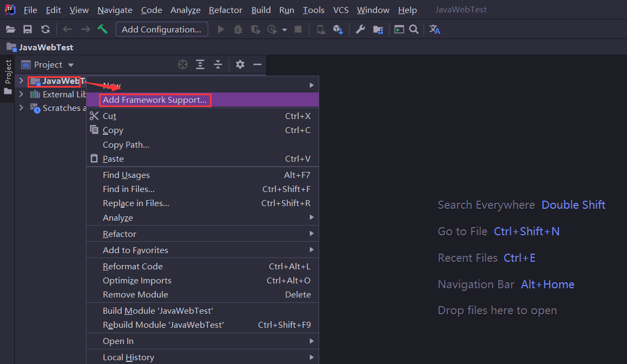Click the Add Configuration button
The height and width of the screenshot is (364, 627).
pyautogui.click(x=162, y=30)
